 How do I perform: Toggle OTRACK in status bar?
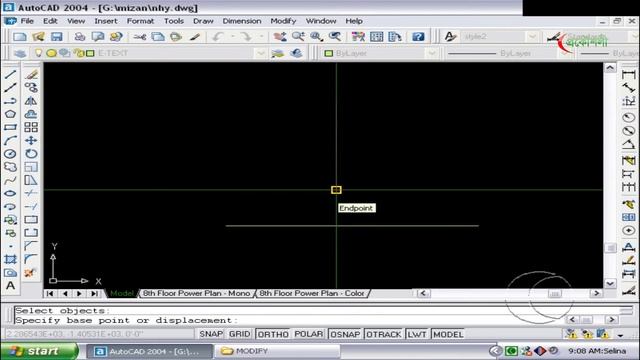pyautogui.click(x=383, y=334)
